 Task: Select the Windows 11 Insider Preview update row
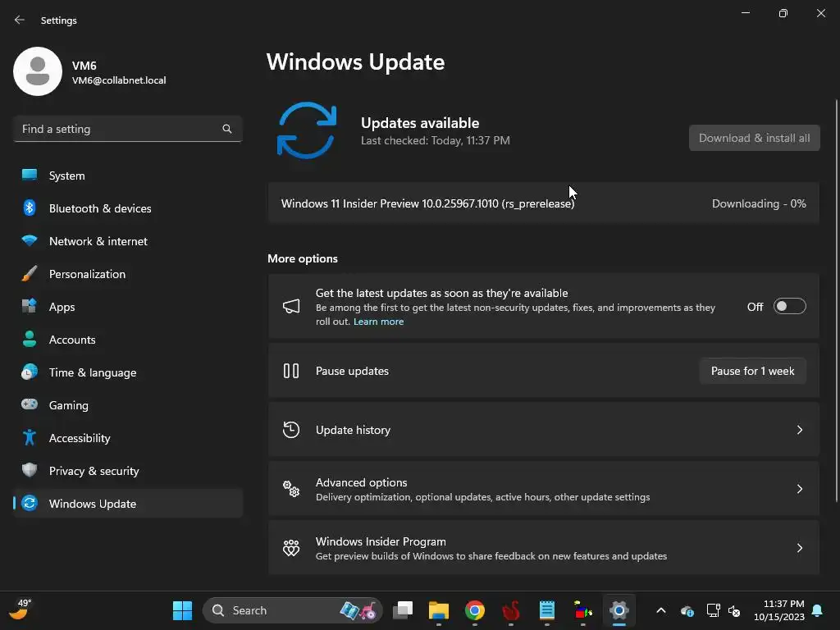click(x=544, y=203)
